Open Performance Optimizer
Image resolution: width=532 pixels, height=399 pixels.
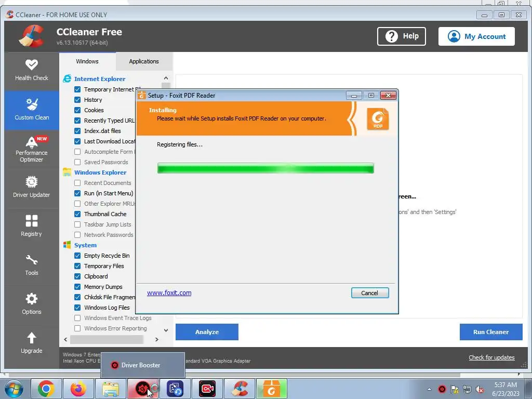(32, 149)
